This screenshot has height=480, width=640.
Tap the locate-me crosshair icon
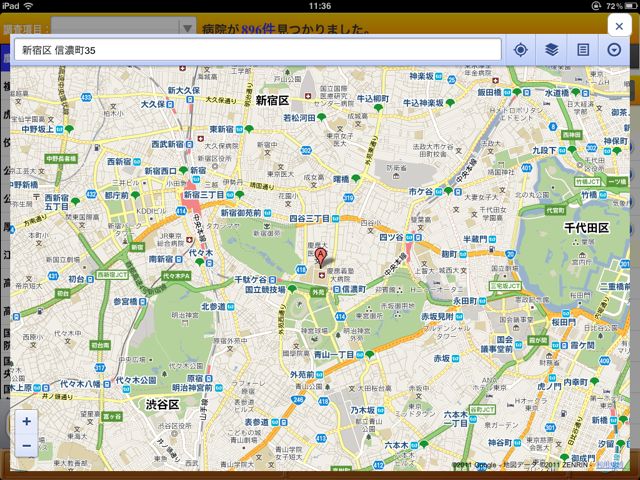pyautogui.click(x=520, y=50)
